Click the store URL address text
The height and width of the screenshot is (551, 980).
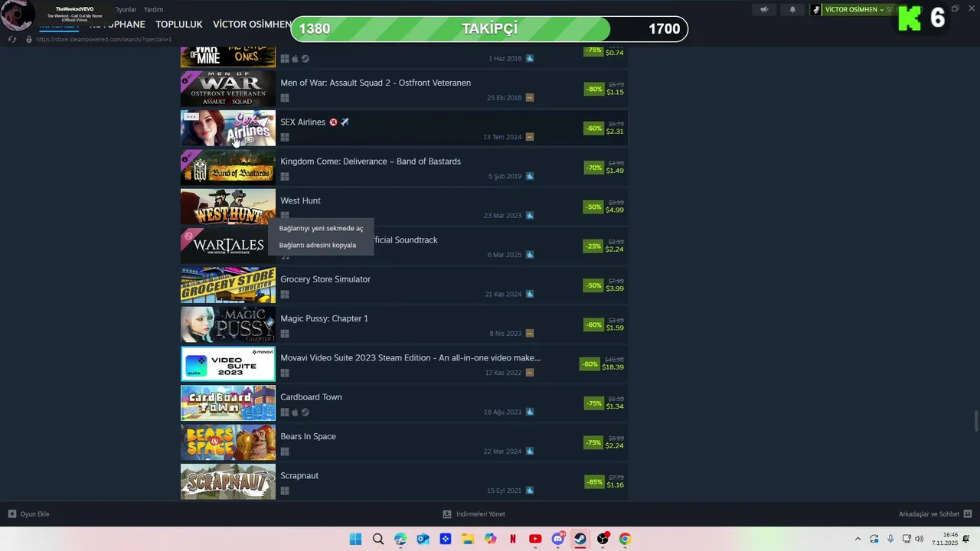103,39
